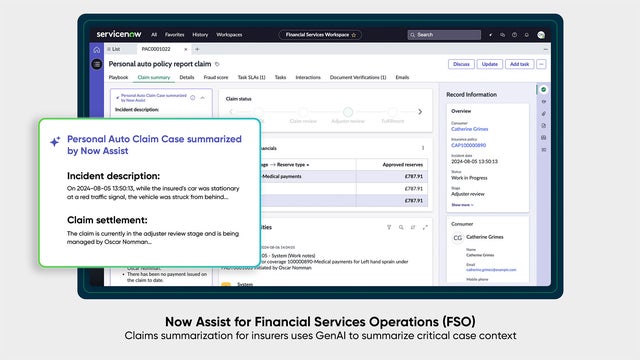Open the help icon in the top bar

(514, 35)
